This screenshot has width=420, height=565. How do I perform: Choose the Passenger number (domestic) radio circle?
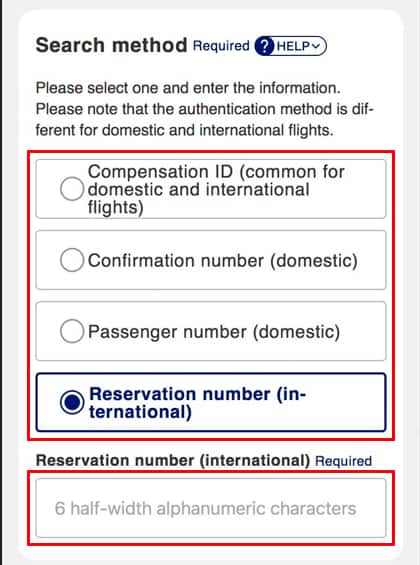click(x=72, y=331)
